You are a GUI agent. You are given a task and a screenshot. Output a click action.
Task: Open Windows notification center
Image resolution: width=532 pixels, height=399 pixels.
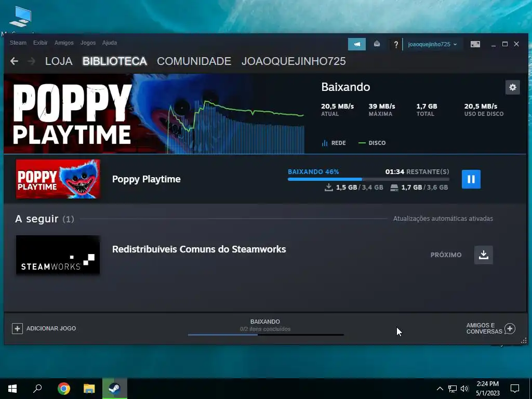click(515, 389)
